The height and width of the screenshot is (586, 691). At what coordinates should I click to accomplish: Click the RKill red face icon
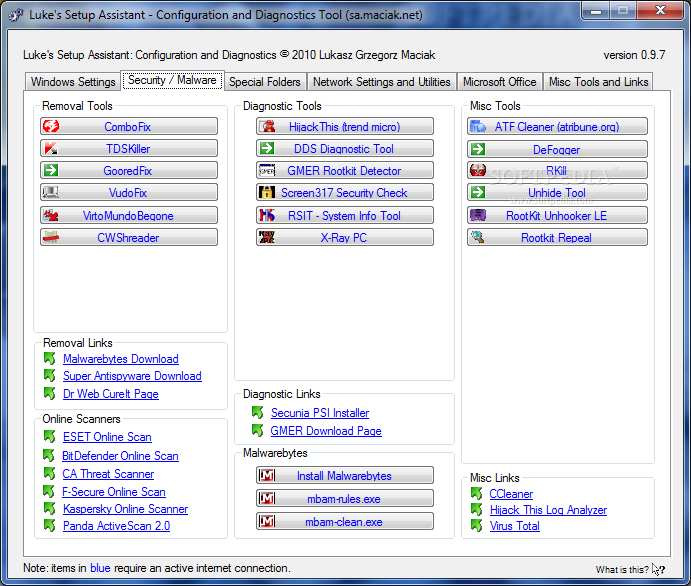pyautogui.click(x=478, y=170)
